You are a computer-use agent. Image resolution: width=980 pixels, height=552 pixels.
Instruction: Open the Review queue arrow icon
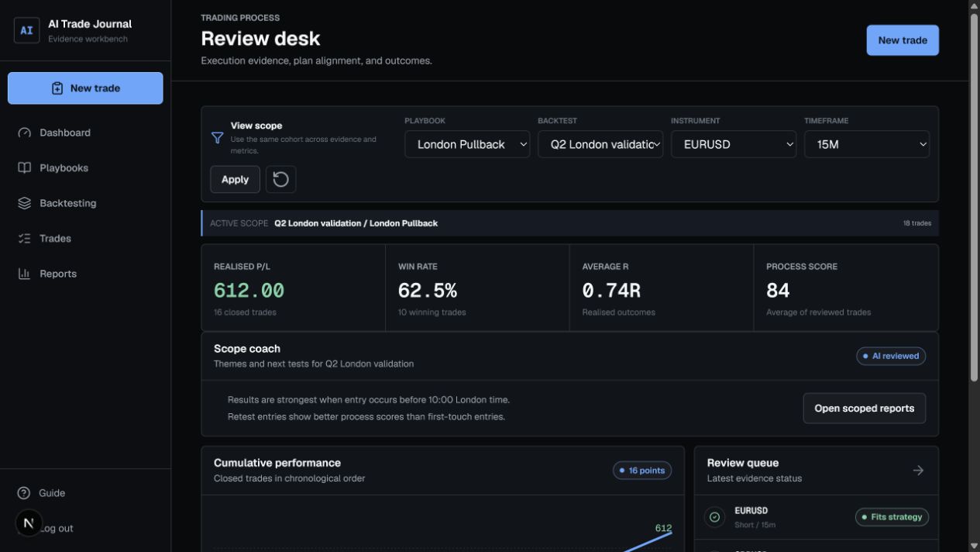point(918,471)
